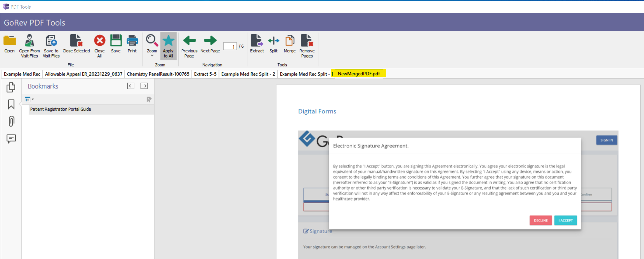
Task: Open bookmark options dropdown
Action: coord(29,100)
